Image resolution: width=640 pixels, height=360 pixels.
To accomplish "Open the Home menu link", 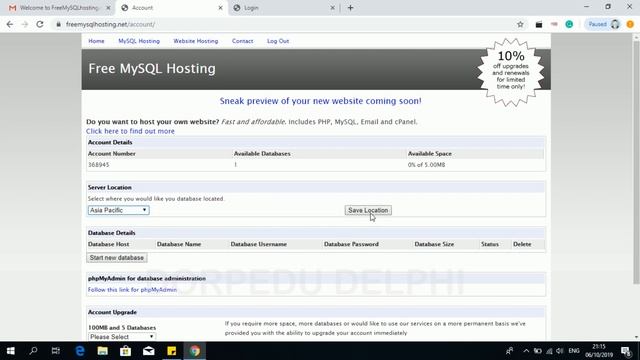I will (96, 41).
